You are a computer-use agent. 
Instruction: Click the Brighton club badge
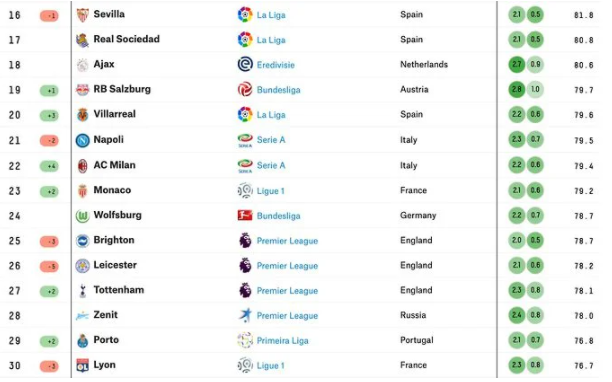click(82, 241)
